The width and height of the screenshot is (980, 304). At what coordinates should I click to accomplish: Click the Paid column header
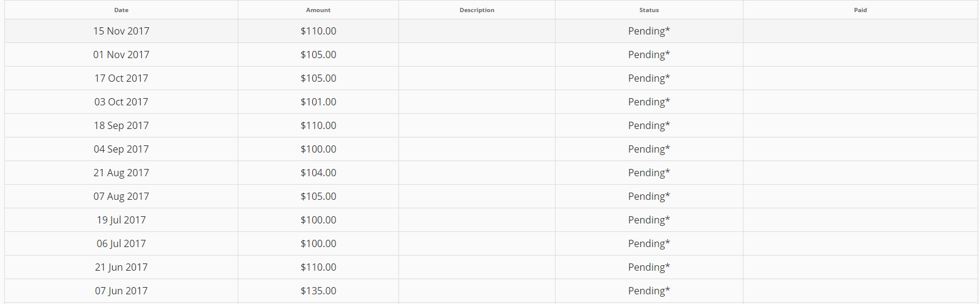tap(860, 10)
